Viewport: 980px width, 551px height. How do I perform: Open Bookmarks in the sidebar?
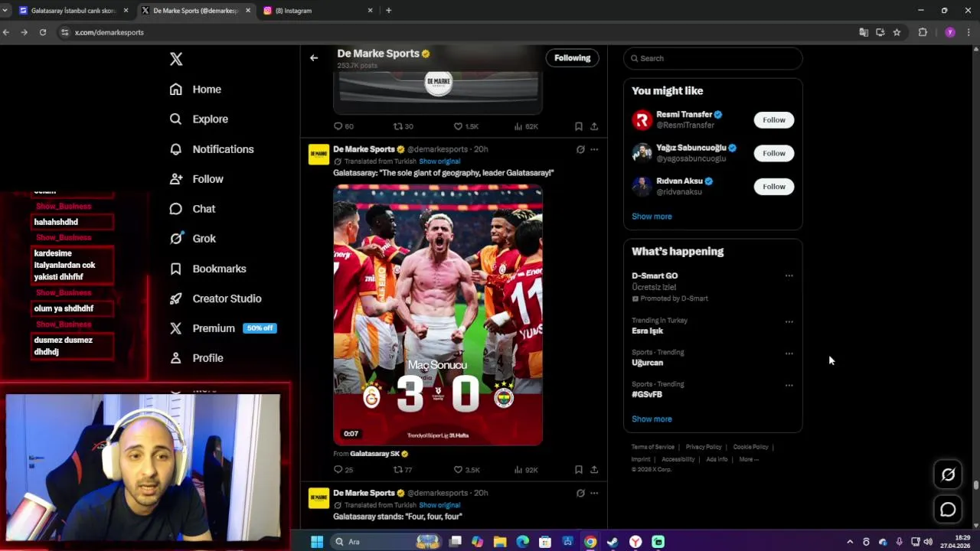[208, 269]
